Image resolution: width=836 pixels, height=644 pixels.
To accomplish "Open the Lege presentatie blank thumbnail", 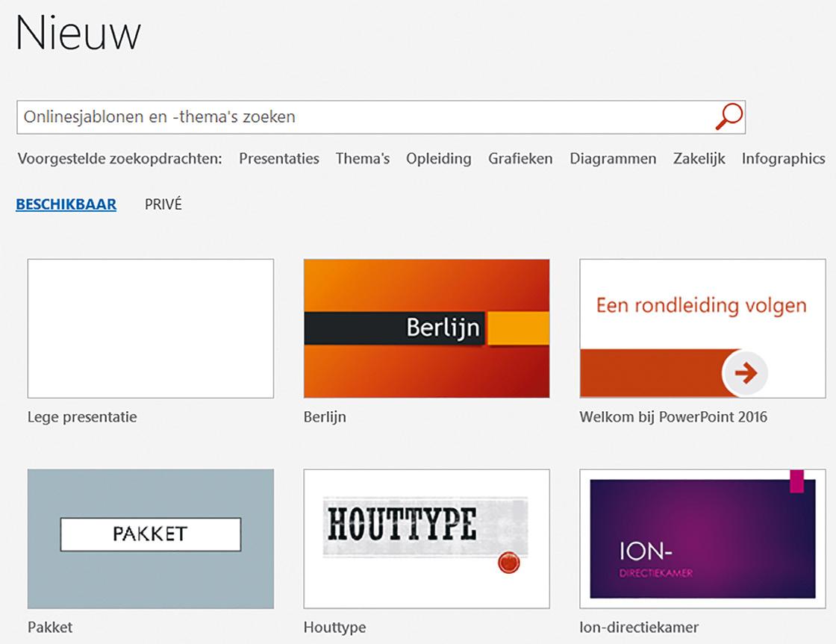I will [x=150, y=328].
